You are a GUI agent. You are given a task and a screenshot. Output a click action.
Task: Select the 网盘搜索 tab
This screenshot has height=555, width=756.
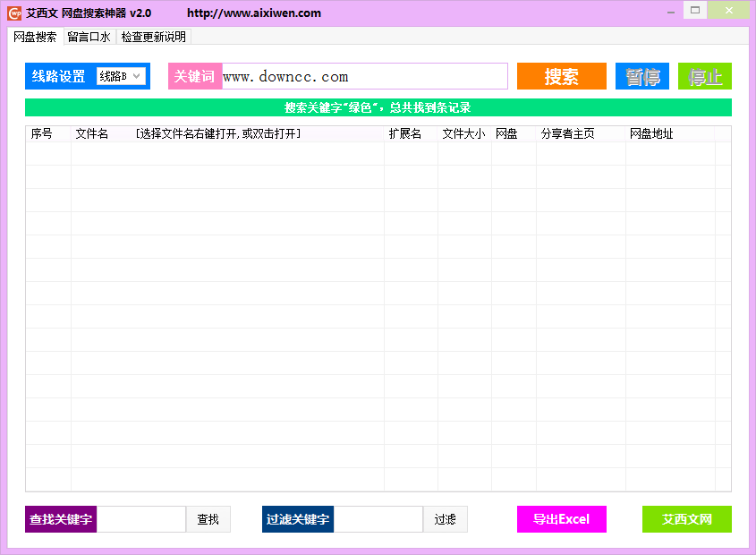[34, 37]
